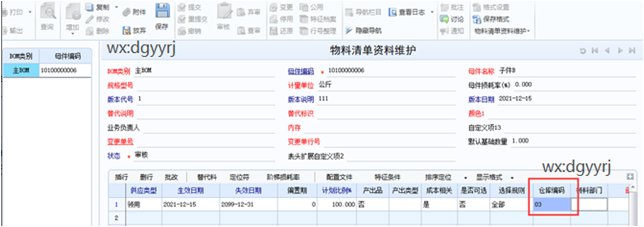The image size is (644, 227).
Task: Expand the 查看日志 dropdown arrow
Action: click(x=432, y=12)
